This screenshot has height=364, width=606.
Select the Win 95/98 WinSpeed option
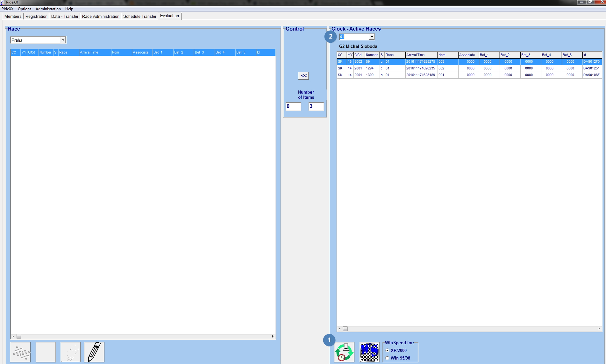coord(387,358)
